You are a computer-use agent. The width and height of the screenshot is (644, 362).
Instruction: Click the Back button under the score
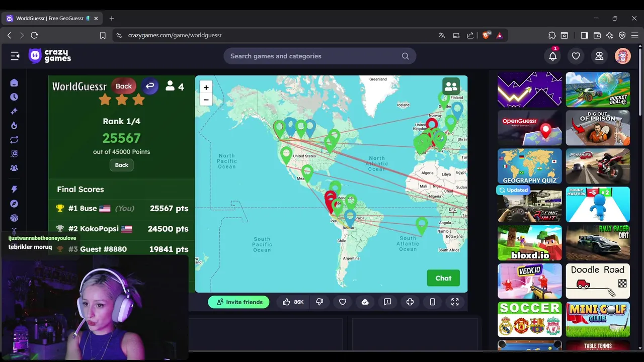121,165
